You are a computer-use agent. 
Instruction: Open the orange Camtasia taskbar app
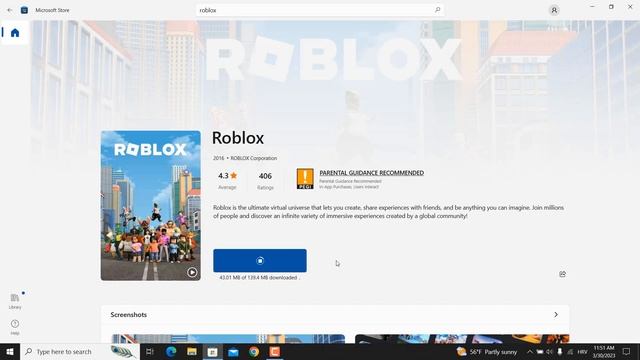(275, 351)
